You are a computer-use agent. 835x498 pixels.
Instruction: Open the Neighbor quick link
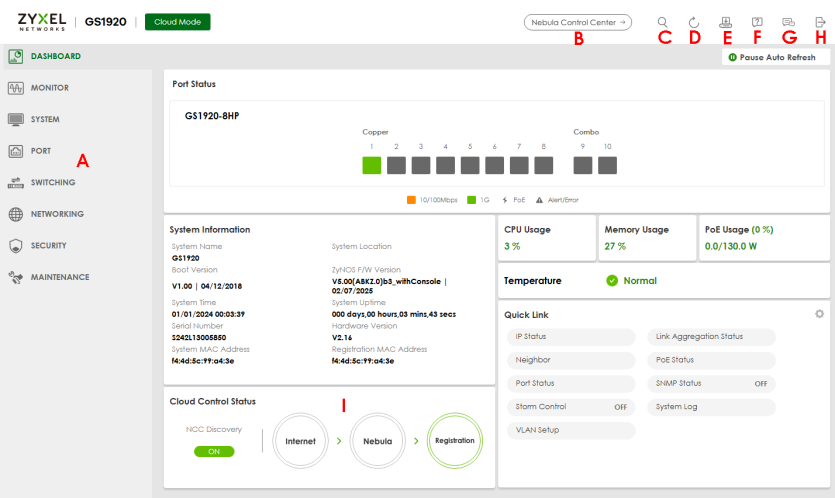click(x=571, y=360)
